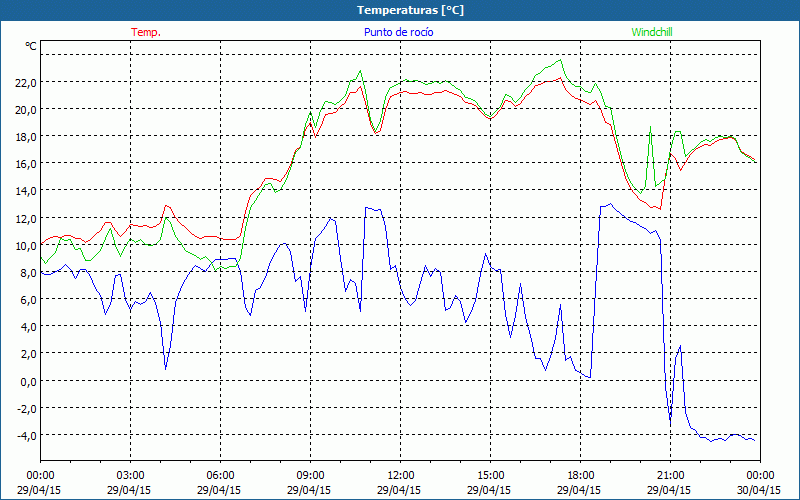Click the 18:00 time axis label
The height and width of the screenshot is (500, 800).
click(x=581, y=476)
